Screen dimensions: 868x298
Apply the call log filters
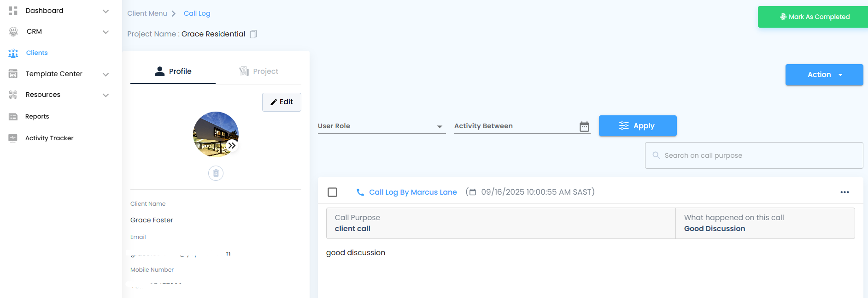(637, 126)
